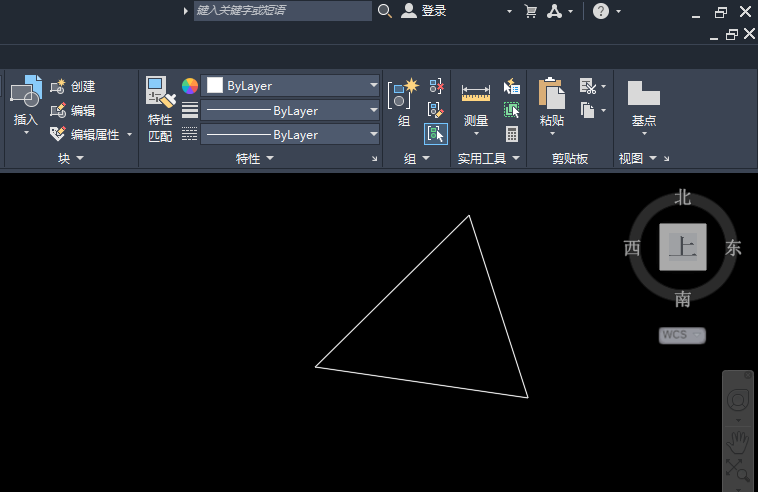Open the Autodesk App Store cart
Viewport: 758px width, 492px height.
[531, 11]
